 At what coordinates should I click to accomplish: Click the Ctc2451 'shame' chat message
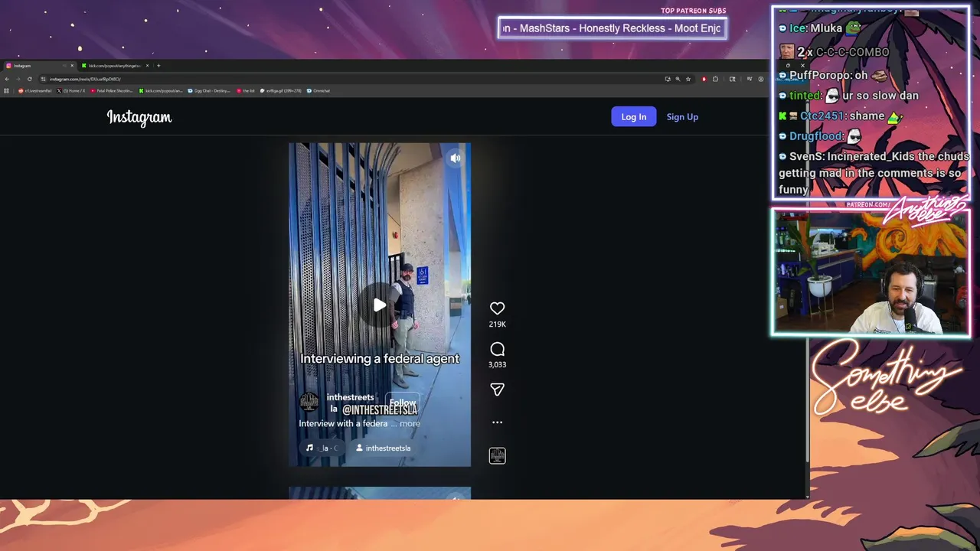pos(841,116)
